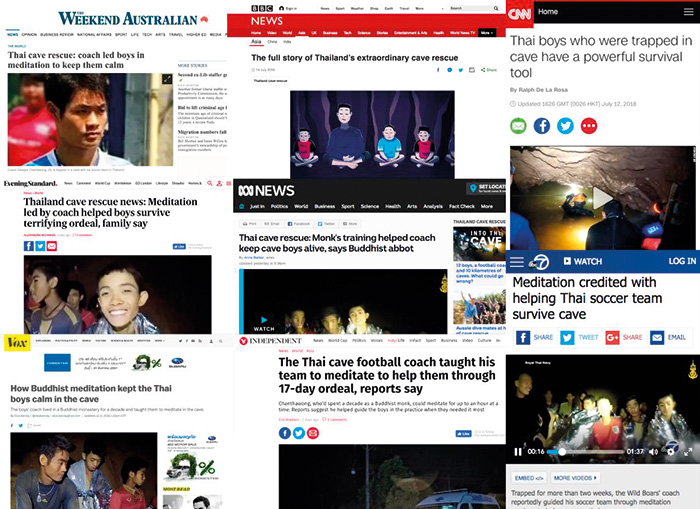Share ABC7 story on Facebook
This screenshot has height=509, width=700.
pyautogui.click(x=534, y=338)
